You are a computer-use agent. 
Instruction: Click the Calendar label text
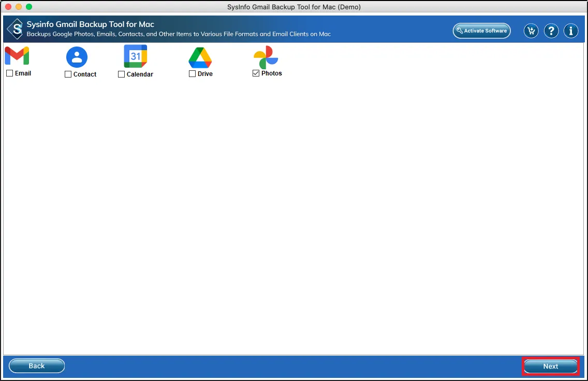[140, 74]
